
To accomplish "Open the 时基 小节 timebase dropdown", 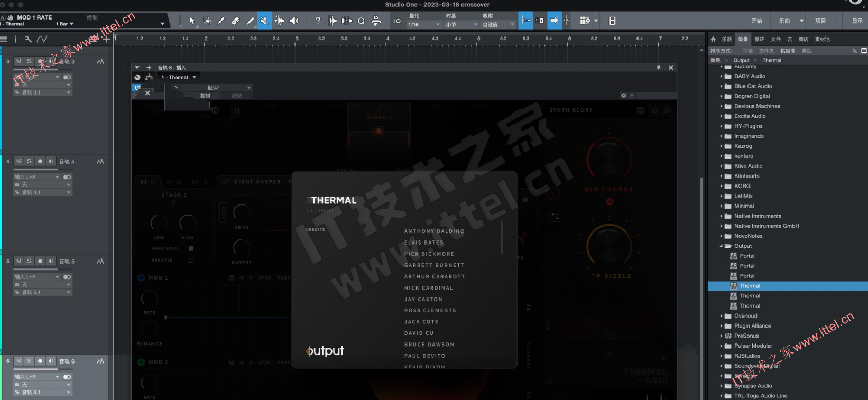I will point(461,25).
